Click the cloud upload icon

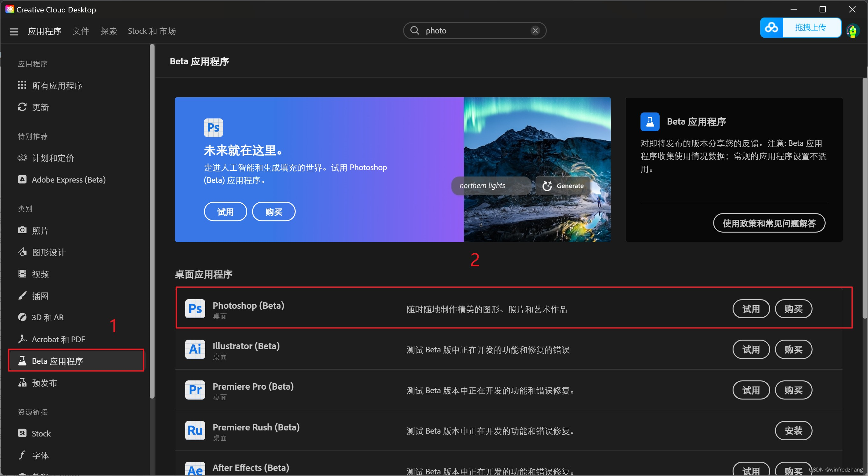click(772, 28)
